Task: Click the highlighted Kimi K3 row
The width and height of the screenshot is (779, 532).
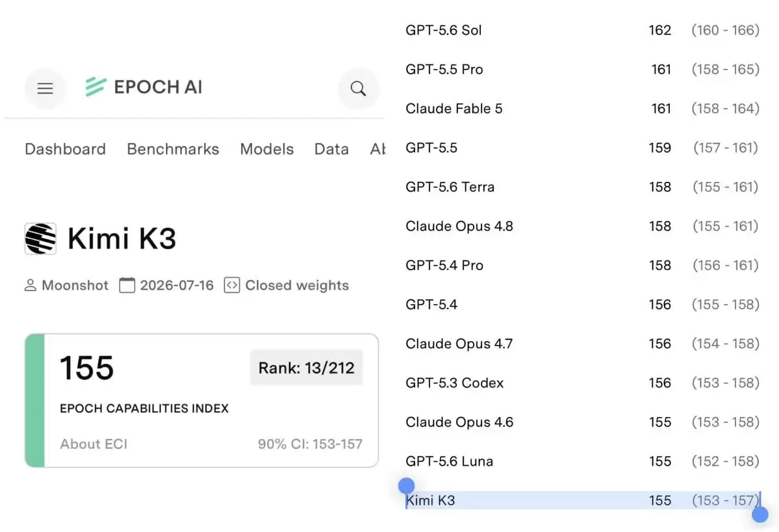Action: pyautogui.click(x=582, y=501)
